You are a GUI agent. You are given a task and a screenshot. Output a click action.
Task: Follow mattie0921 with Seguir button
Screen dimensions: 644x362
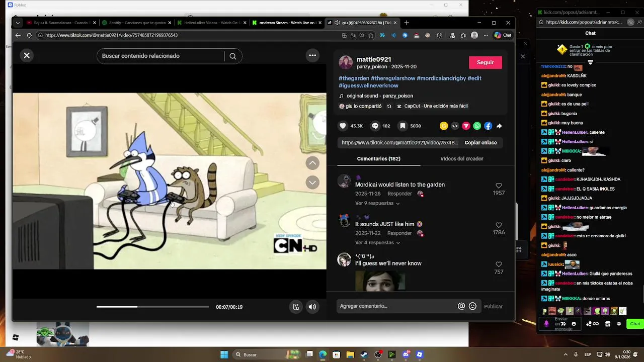click(x=486, y=62)
